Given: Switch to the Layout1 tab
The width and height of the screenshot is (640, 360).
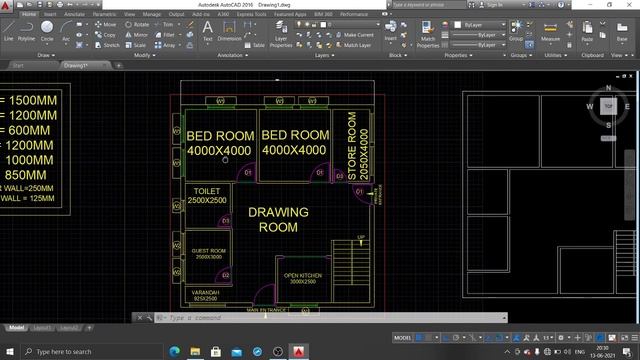Looking at the screenshot, I should click(x=42, y=328).
